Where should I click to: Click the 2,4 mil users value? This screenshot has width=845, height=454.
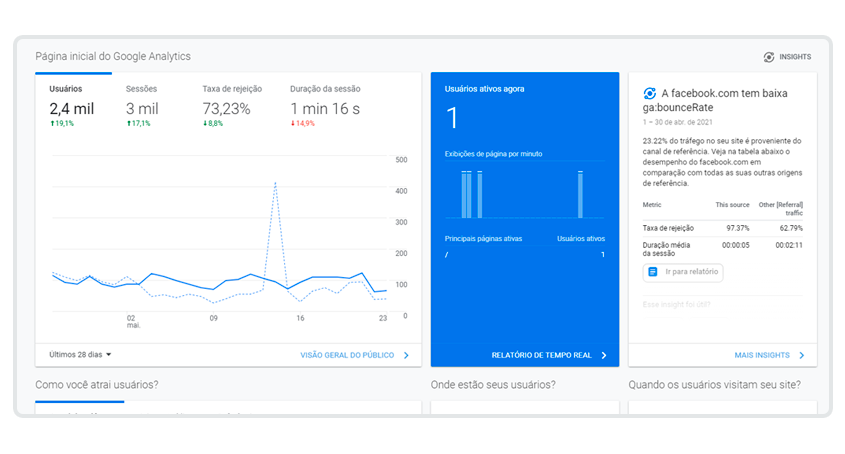[x=72, y=109]
